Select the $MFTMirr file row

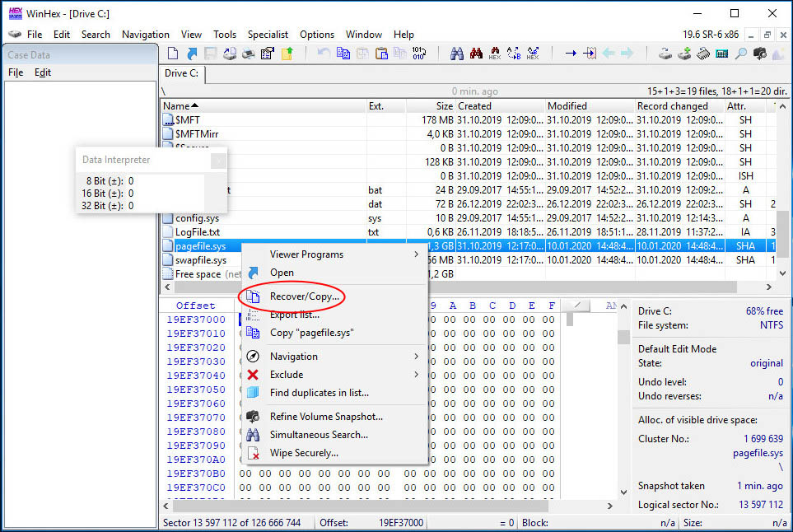469,134
